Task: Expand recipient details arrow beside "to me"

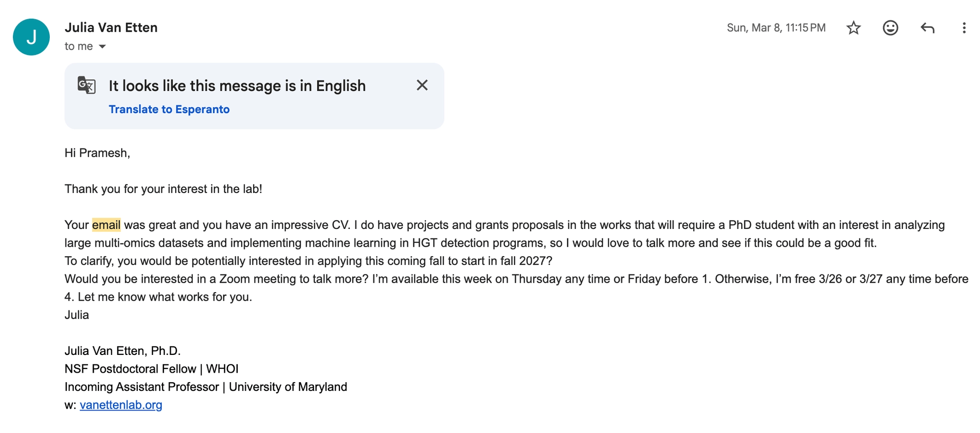Action: pyautogui.click(x=102, y=46)
